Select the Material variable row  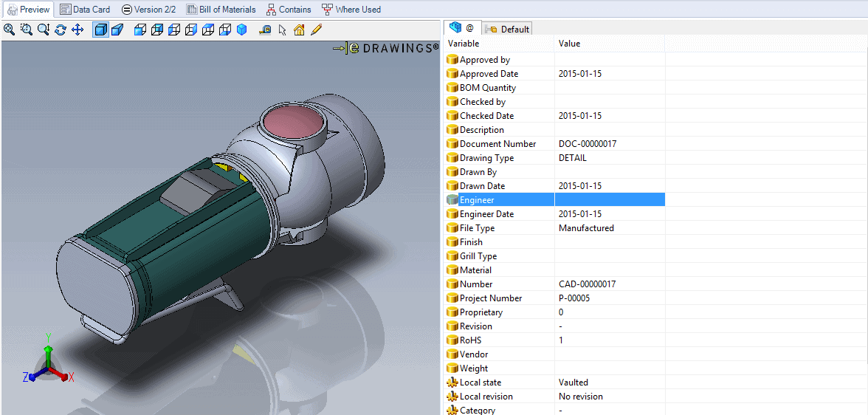[554, 270]
